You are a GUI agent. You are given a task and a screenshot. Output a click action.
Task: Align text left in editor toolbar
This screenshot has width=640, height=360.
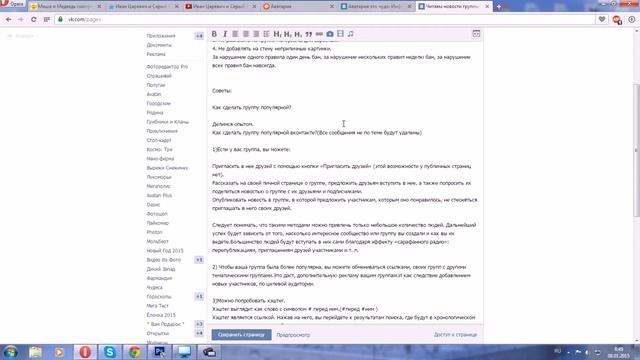click(235, 34)
